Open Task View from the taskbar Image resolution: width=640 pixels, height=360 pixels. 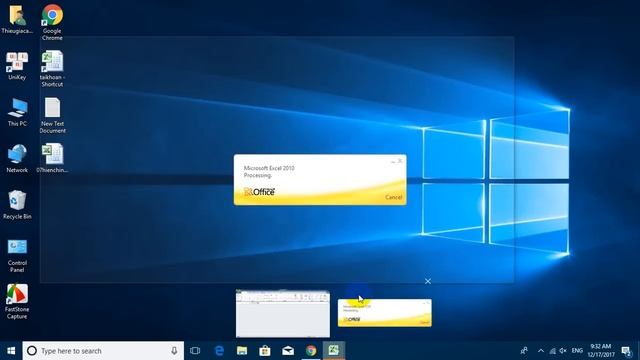click(x=195, y=351)
